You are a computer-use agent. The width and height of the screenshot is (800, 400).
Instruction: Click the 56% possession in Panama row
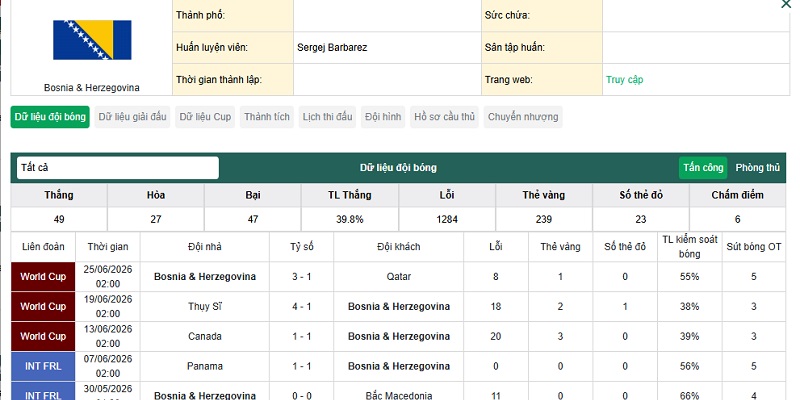coord(690,366)
